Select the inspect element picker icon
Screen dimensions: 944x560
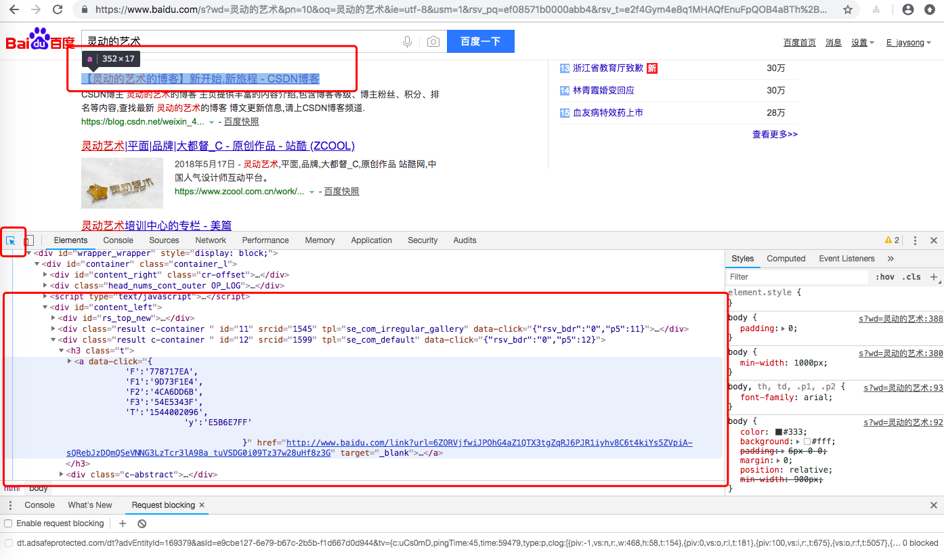click(x=11, y=240)
